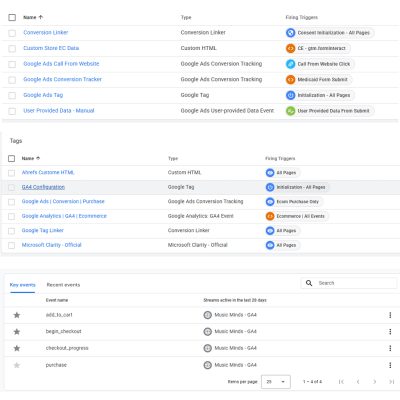Screen dimensions: 400x400
Task: Go to next page of key events
Action: click(375, 382)
